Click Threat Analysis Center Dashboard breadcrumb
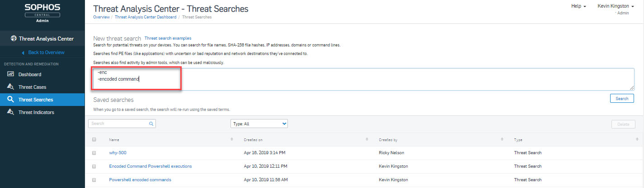The width and height of the screenshot is (644, 188). [x=145, y=17]
